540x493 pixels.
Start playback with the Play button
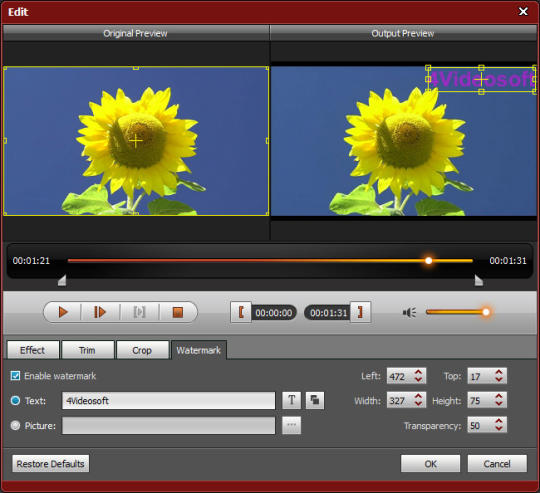click(x=63, y=312)
